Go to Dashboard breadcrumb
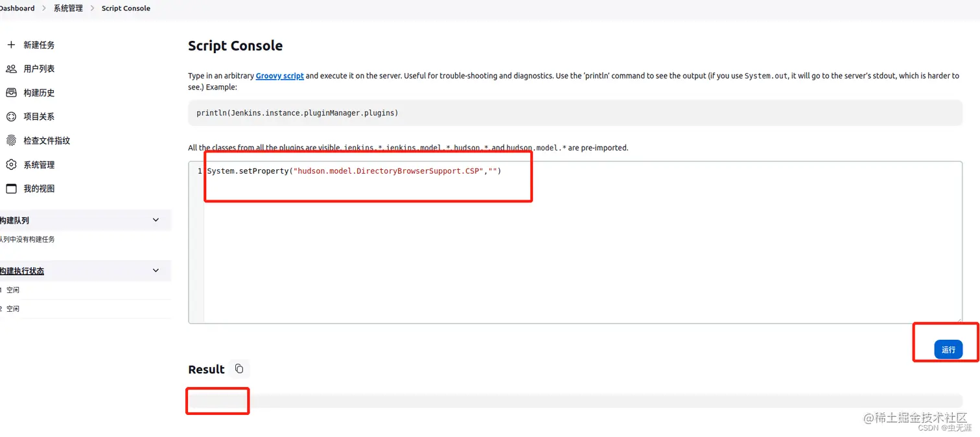 [x=17, y=8]
